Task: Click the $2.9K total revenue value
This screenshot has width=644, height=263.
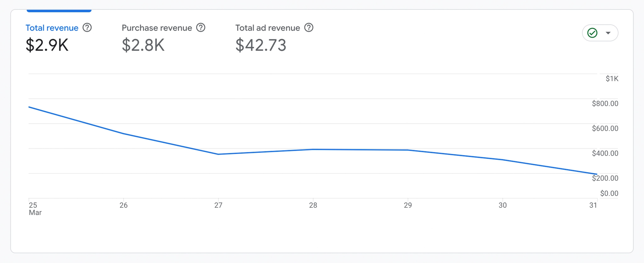Action: (x=47, y=45)
